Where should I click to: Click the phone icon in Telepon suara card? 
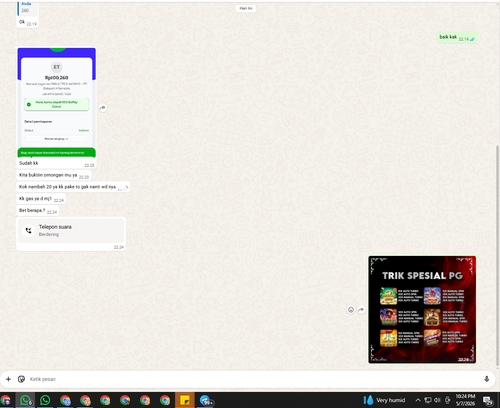coord(28,230)
